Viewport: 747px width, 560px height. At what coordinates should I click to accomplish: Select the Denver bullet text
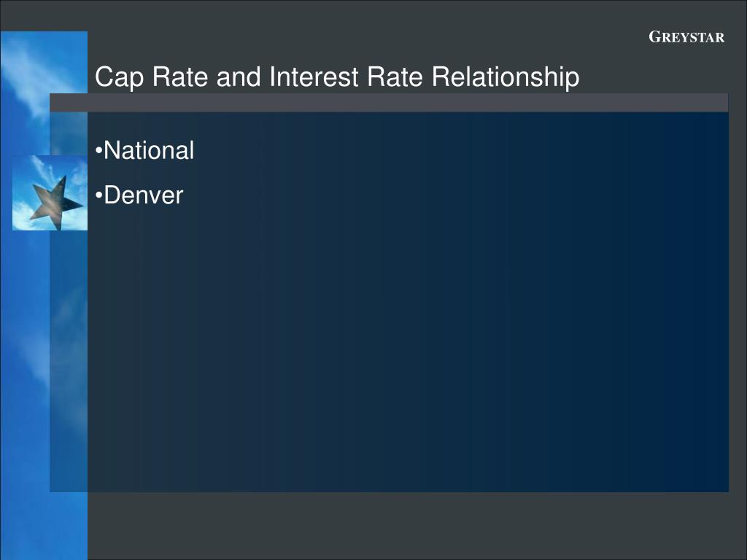(x=144, y=195)
